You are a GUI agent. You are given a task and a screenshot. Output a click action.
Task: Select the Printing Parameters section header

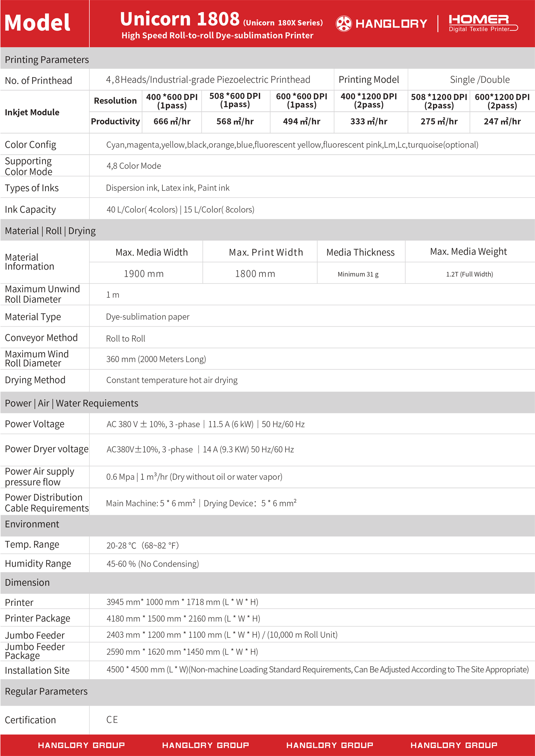[x=47, y=60]
